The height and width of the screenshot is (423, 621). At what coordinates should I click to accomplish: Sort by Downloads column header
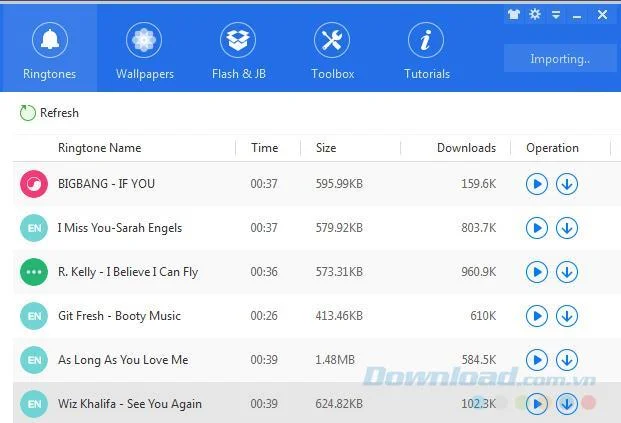[x=466, y=148]
